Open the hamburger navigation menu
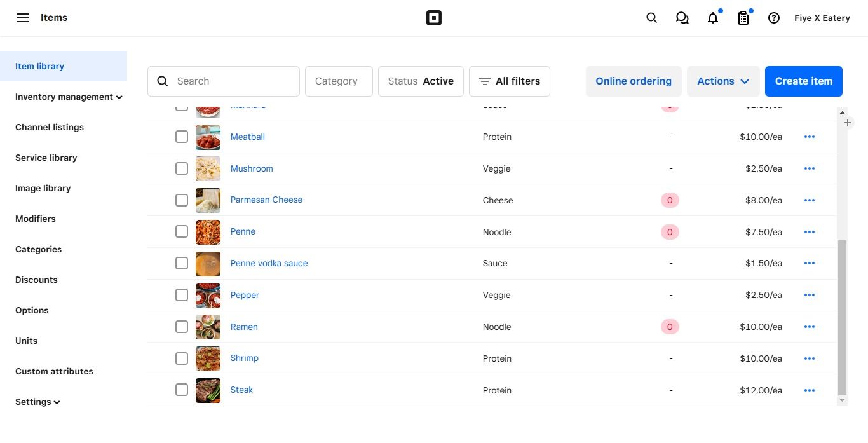 tap(23, 18)
